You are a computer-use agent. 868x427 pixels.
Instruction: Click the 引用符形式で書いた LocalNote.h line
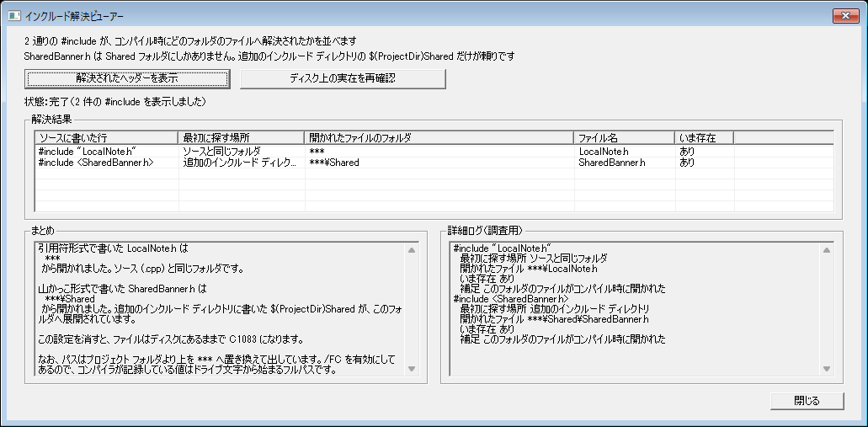click(114, 248)
